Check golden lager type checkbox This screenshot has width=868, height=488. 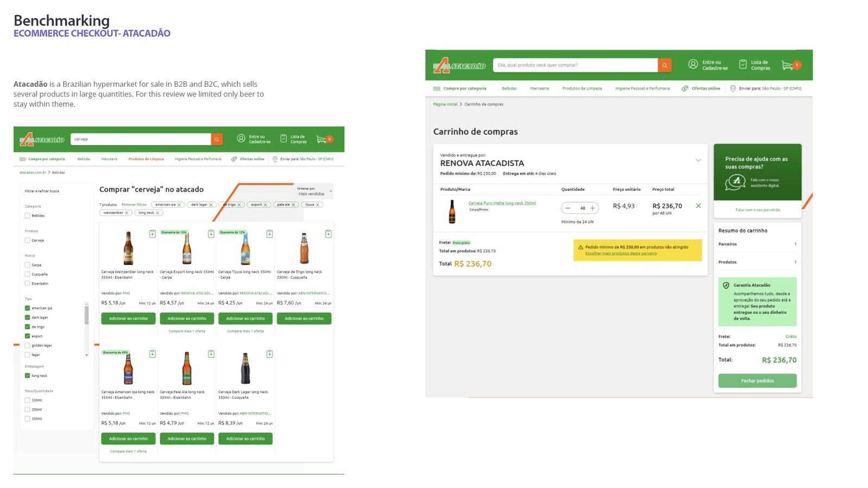[x=27, y=345]
